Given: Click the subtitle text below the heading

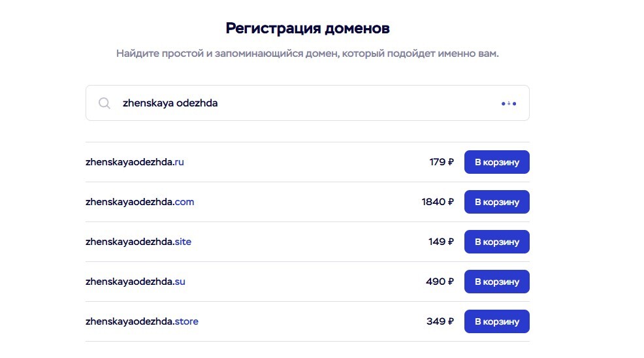Looking at the screenshot, I should 308,54.
